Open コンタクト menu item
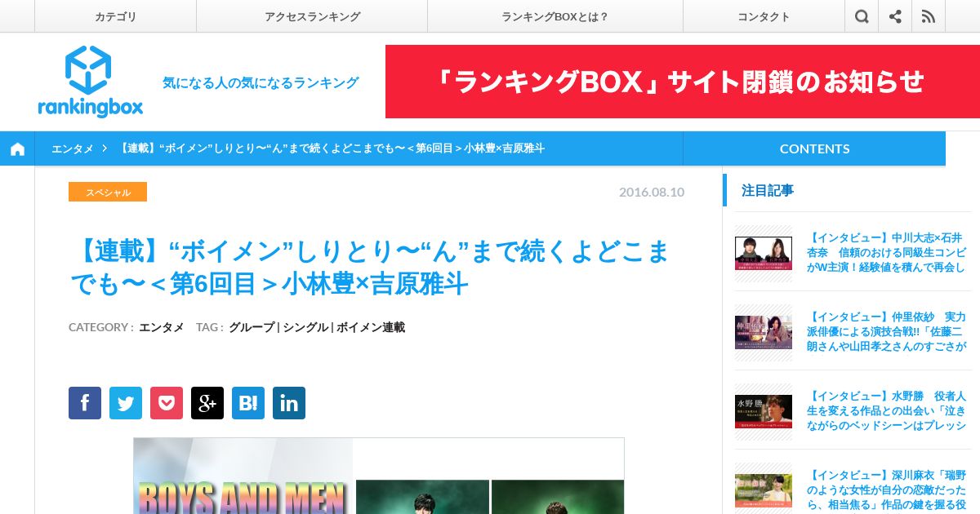980x514 pixels. coord(764,16)
